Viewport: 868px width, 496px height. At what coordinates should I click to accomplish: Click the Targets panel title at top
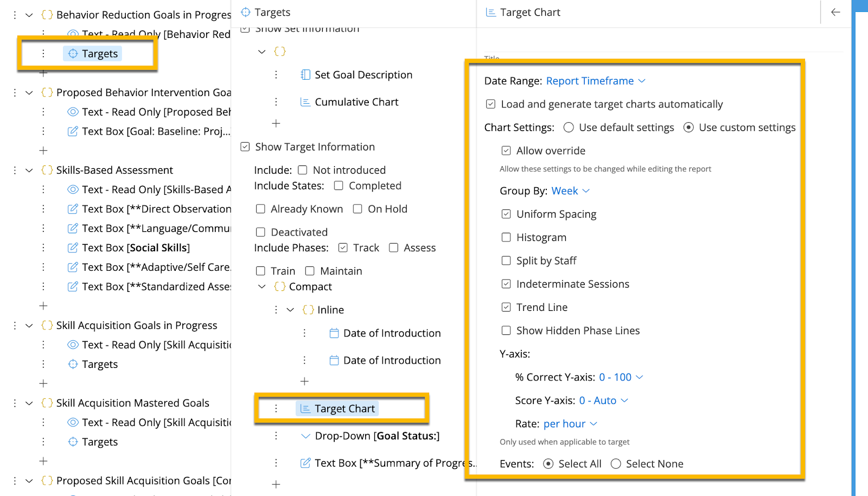(272, 12)
